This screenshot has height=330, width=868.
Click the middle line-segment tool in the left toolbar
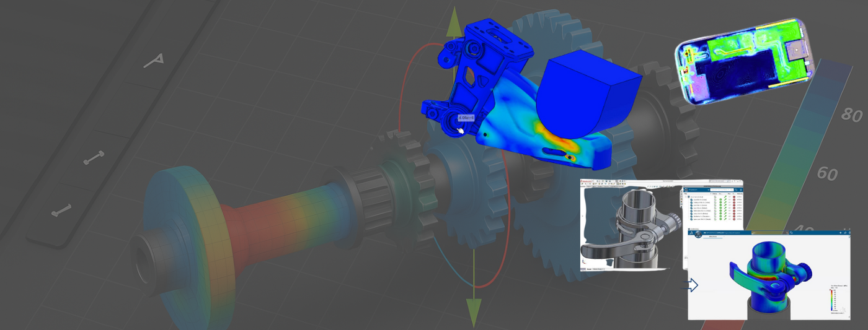(94, 160)
